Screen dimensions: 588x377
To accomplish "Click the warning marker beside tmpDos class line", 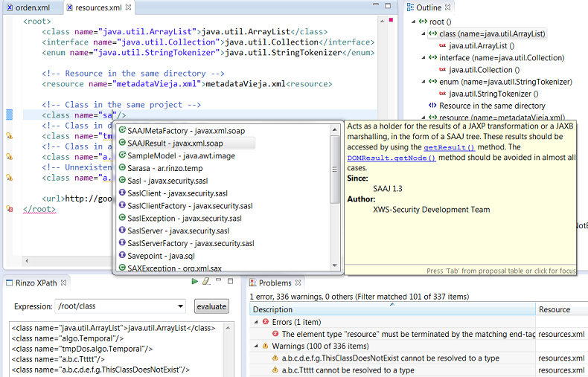I will point(10,136).
